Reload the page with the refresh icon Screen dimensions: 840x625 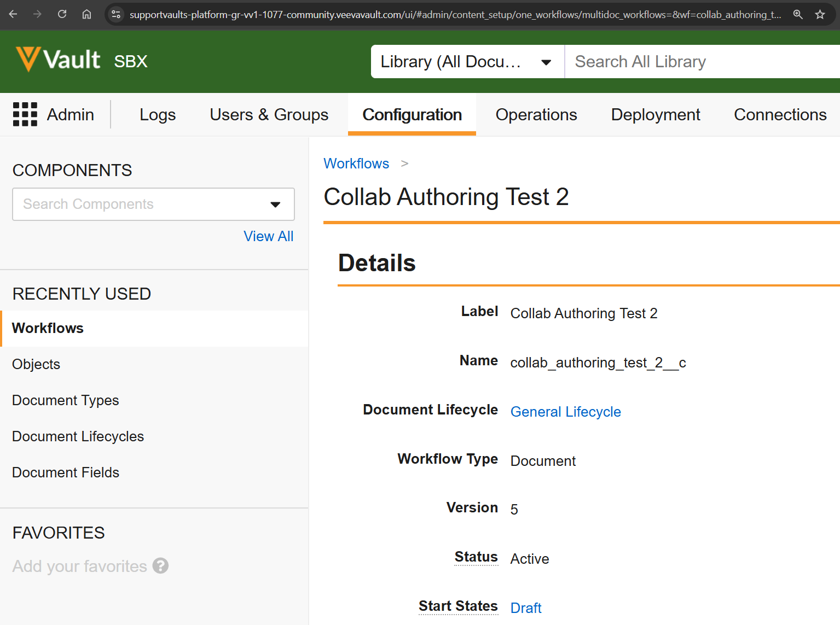pyautogui.click(x=62, y=14)
